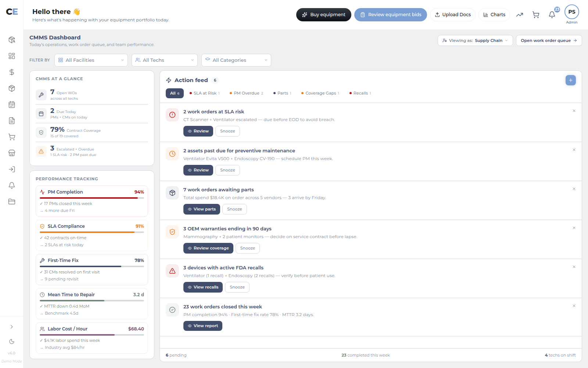Viewport: 588px width, 368px height.
Task: Dismiss the SLA risk work orders card
Action: [x=574, y=111]
